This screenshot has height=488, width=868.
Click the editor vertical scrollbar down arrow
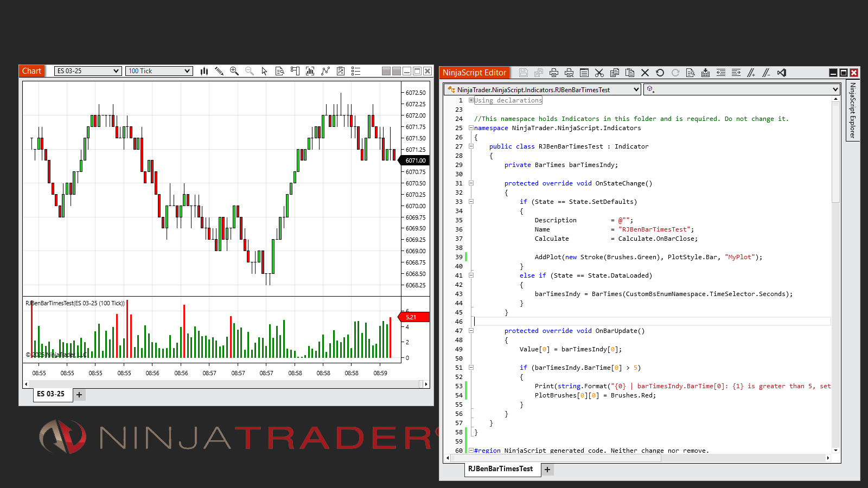(x=835, y=450)
